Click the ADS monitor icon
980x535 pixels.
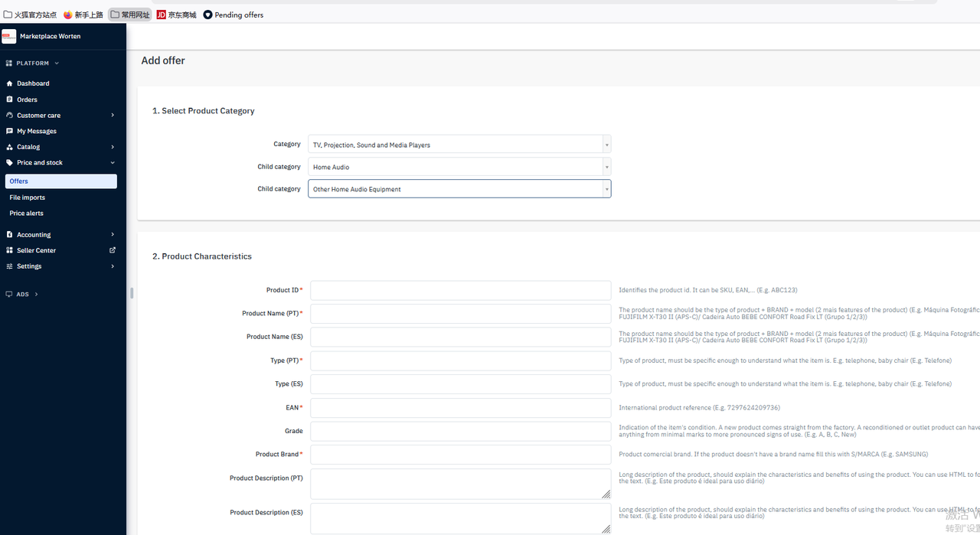(9, 294)
